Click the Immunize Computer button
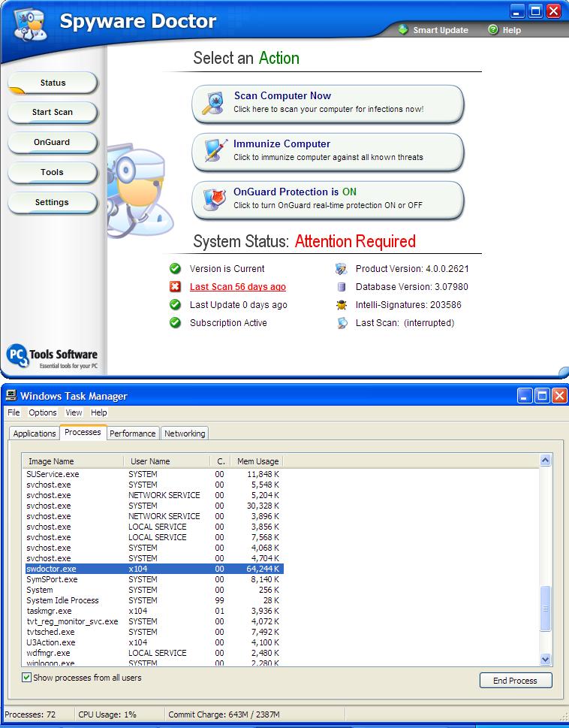This screenshot has width=569, height=728. click(x=328, y=152)
